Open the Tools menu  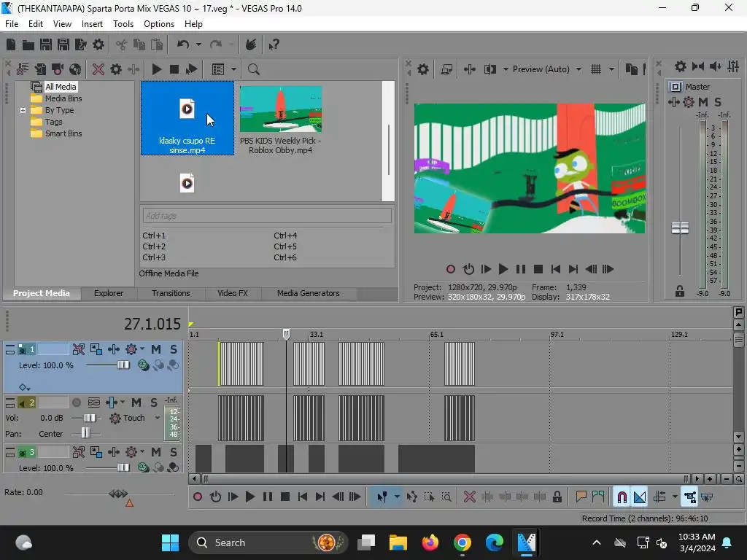[123, 24]
